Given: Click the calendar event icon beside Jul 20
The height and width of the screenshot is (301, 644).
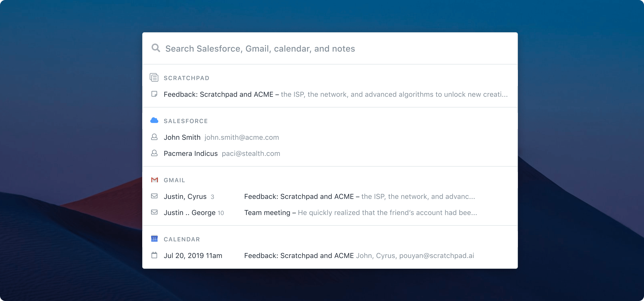Looking at the screenshot, I should pyautogui.click(x=154, y=255).
